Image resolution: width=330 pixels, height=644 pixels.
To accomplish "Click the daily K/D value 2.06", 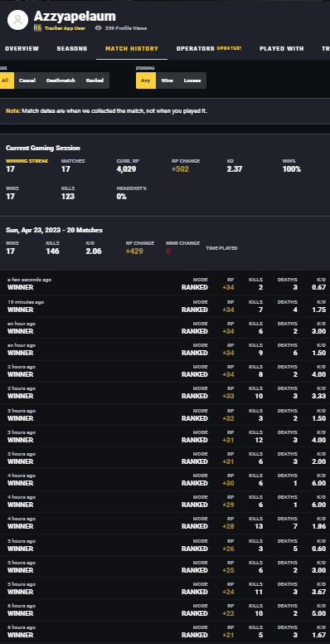I will click(94, 251).
